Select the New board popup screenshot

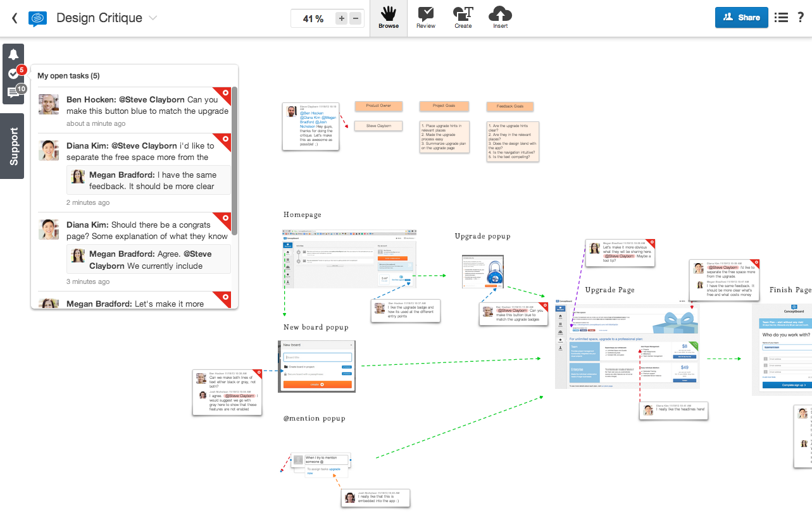[x=316, y=366]
